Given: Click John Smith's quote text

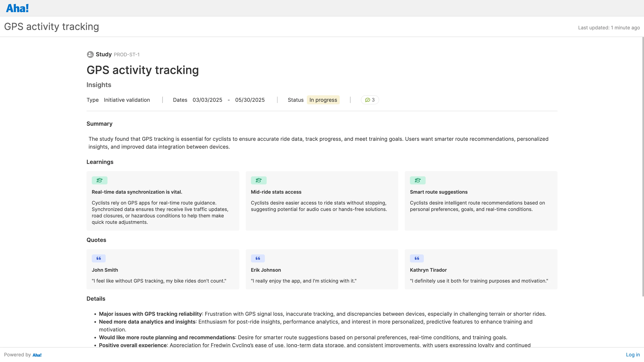Looking at the screenshot, I should (x=159, y=281).
